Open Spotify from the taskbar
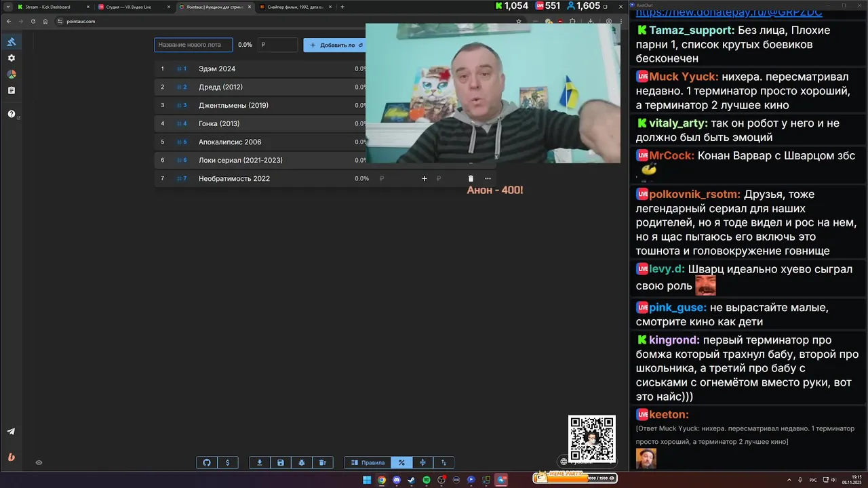Viewport: 868px width, 488px height. coord(427,480)
